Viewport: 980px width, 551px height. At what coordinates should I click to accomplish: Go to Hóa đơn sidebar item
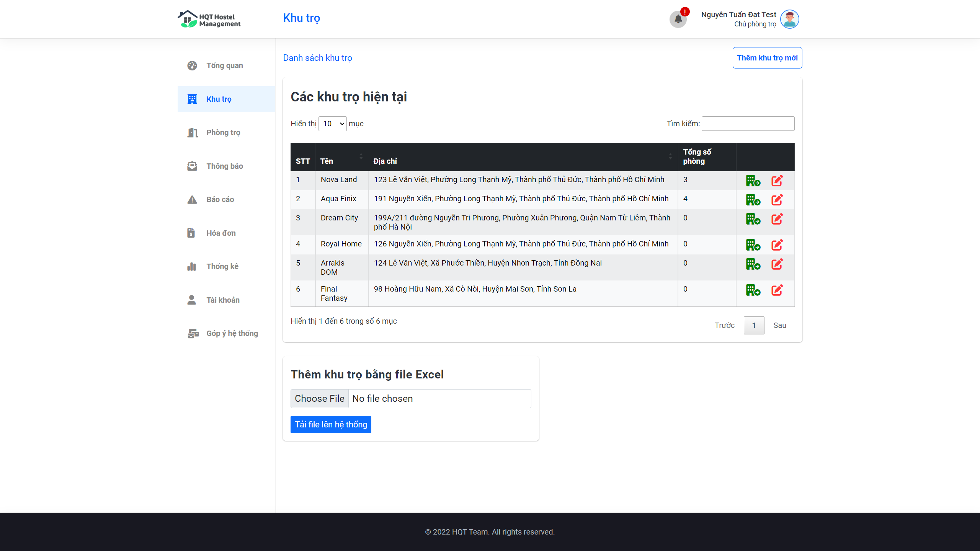221,233
